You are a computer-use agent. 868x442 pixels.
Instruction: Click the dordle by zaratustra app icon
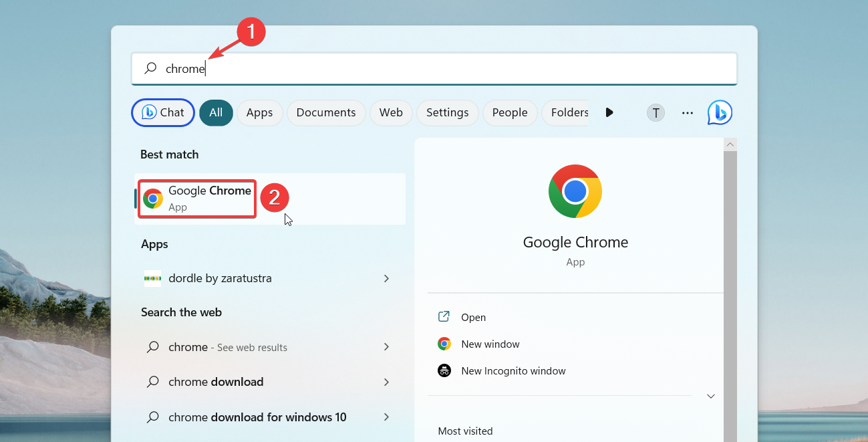point(152,278)
